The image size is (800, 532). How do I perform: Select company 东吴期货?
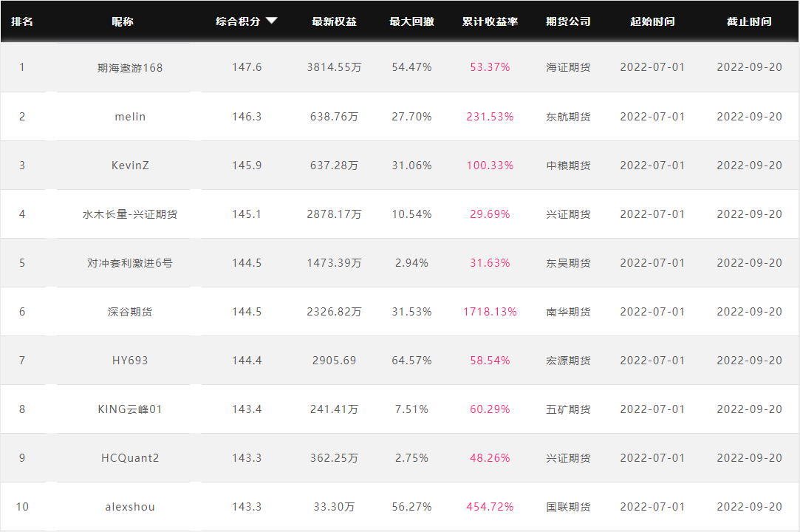(x=568, y=263)
